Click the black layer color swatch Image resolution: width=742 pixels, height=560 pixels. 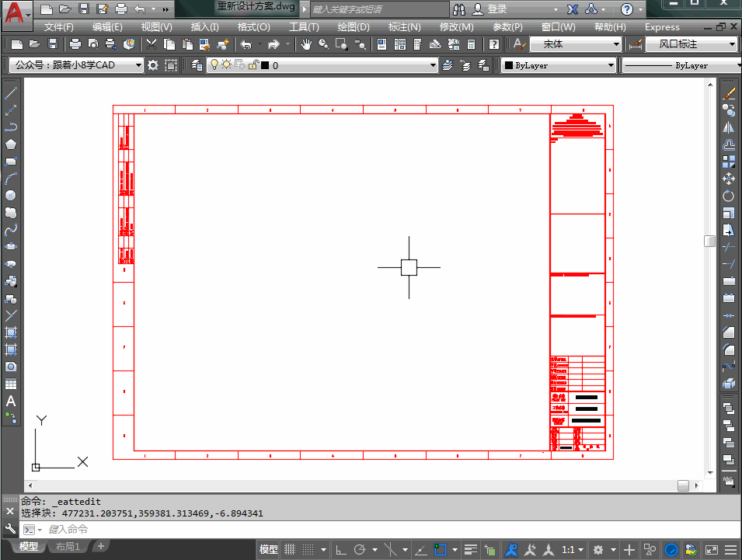(x=265, y=65)
